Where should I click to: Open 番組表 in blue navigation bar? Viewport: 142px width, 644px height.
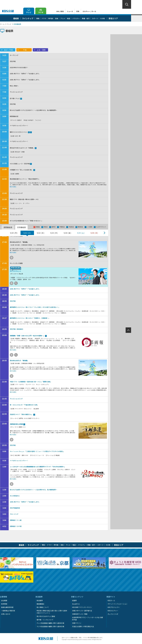[x=16, y=19]
